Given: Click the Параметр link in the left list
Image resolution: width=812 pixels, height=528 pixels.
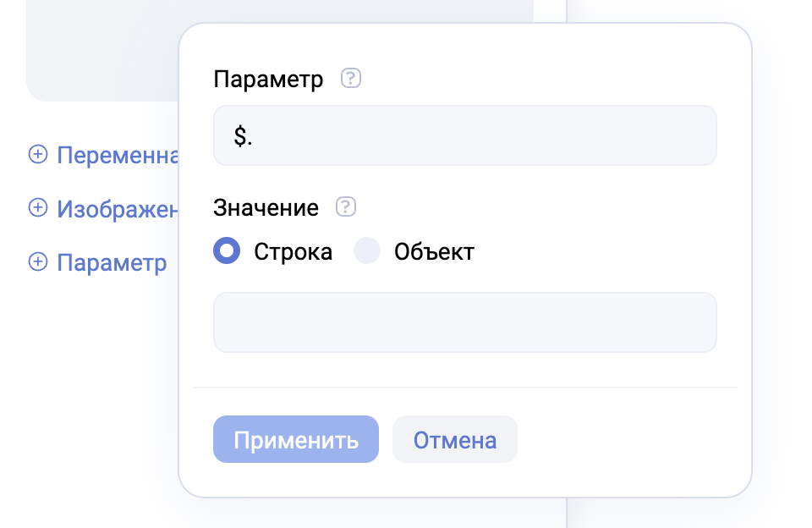Looking at the screenshot, I should pos(112,262).
